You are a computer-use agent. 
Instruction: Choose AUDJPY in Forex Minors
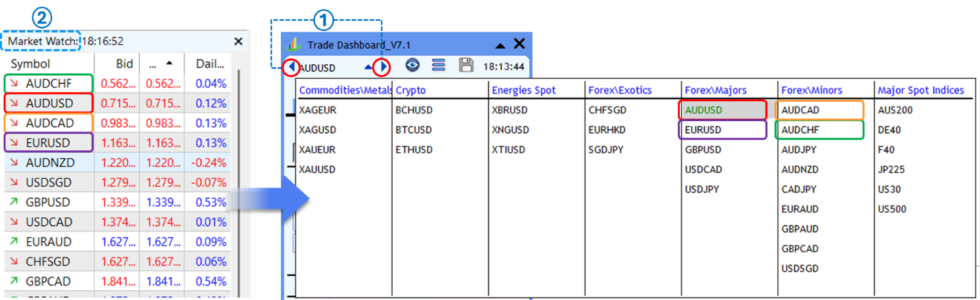799,150
